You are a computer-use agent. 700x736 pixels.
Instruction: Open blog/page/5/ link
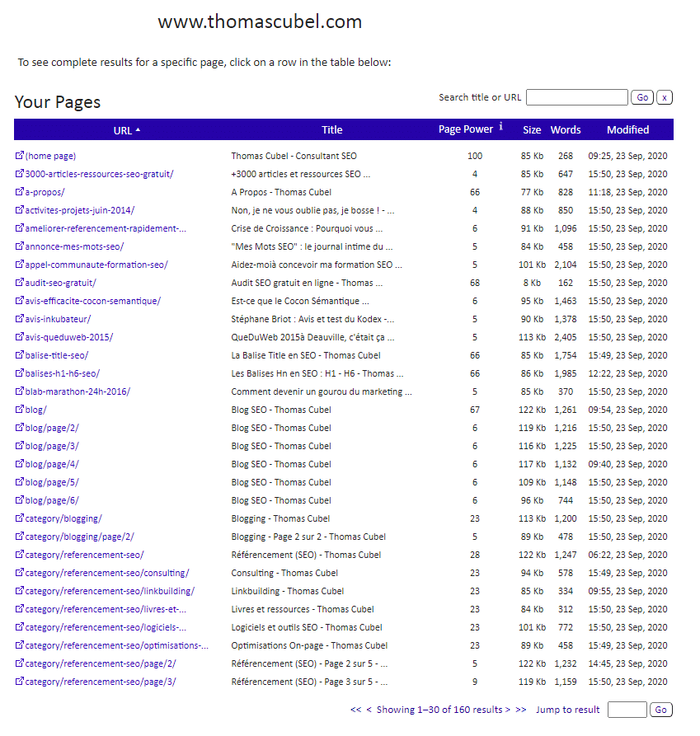pyautogui.click(x=52, y=482)
